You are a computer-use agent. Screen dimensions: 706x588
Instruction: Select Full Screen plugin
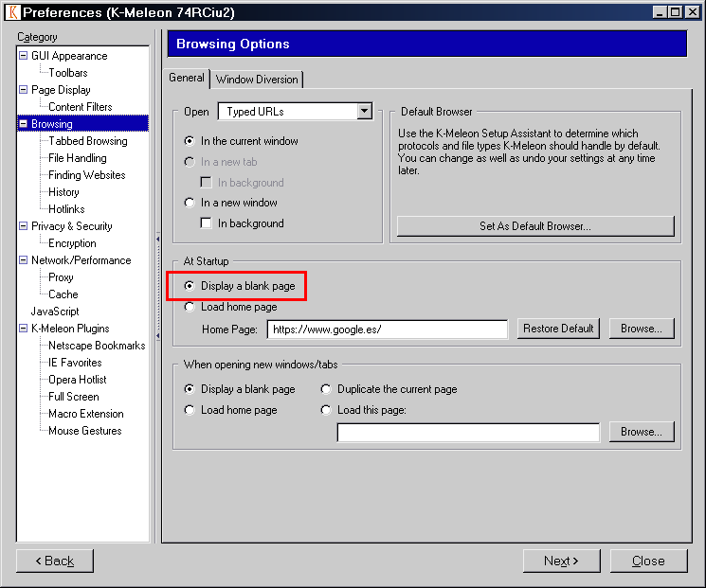tap(73, 397)
